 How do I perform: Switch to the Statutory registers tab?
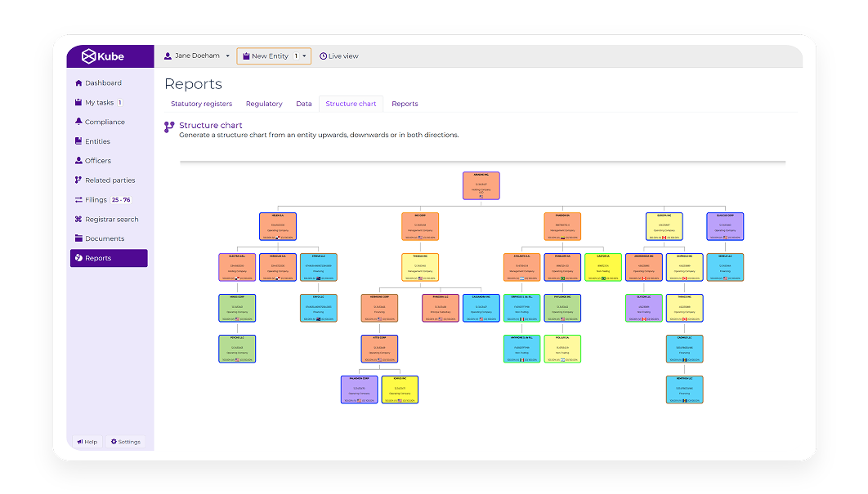coord(201,104)
